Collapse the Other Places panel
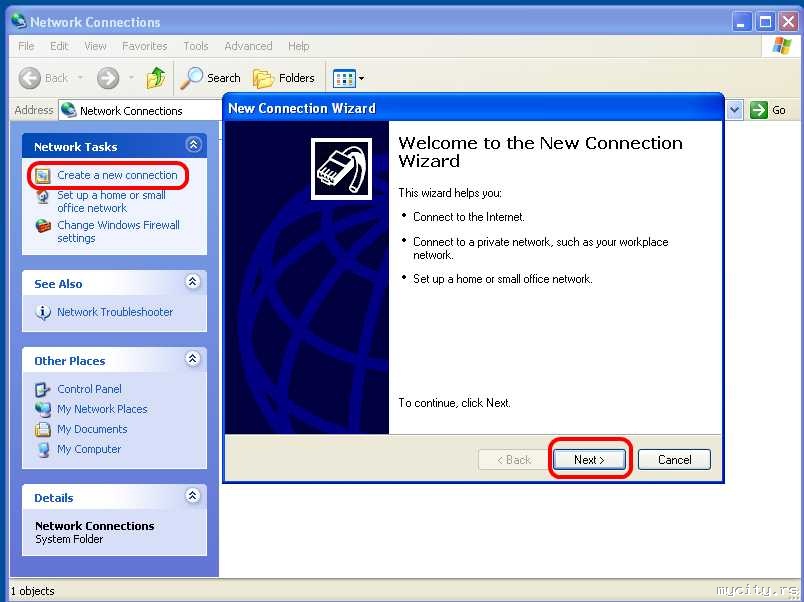 pos(192,359)
